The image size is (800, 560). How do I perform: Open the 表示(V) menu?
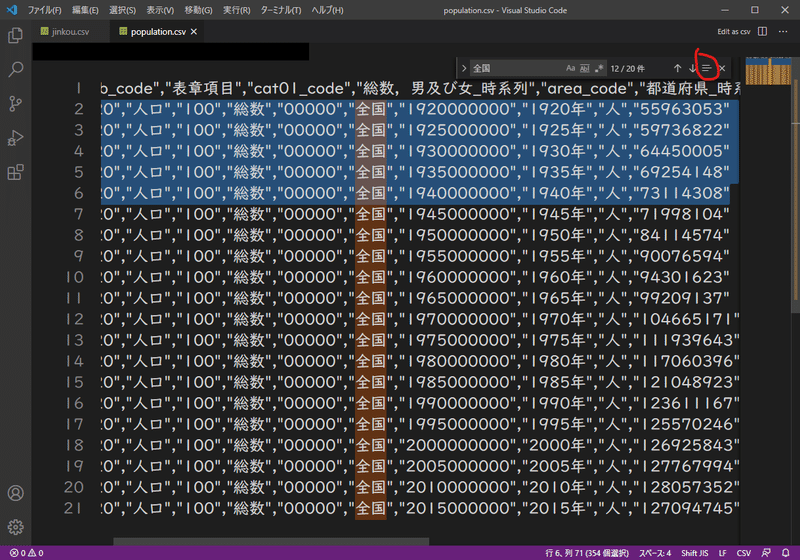(160, 10)
